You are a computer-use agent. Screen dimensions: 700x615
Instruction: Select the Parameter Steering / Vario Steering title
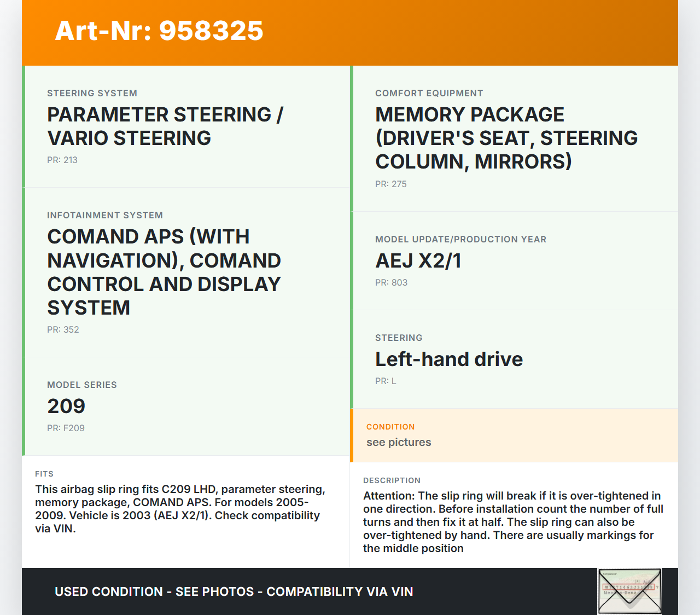(165, 126)
